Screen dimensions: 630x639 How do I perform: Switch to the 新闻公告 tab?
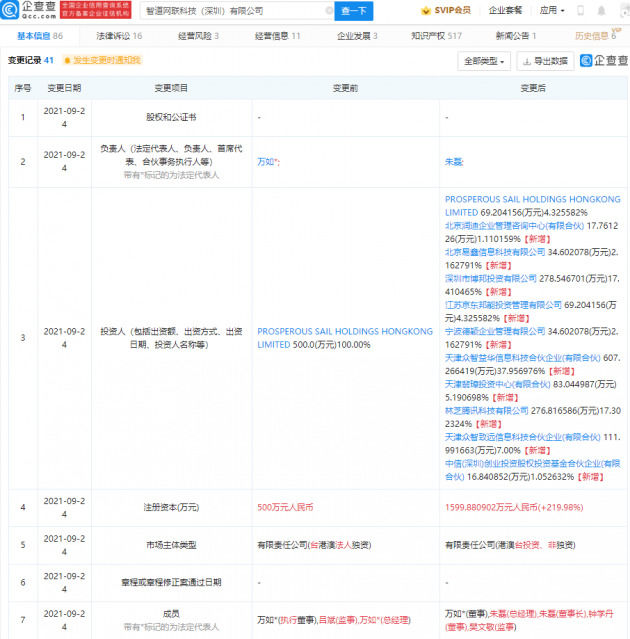515,36
